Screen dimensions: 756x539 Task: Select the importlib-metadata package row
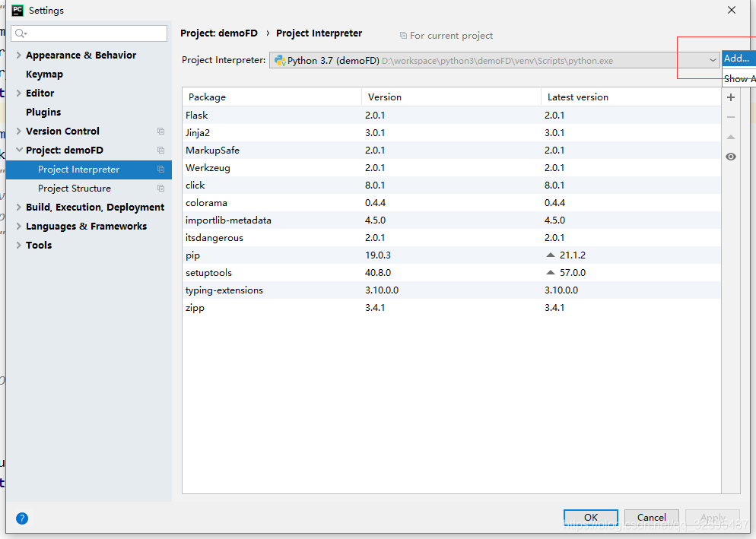click(x=452, y=220)
